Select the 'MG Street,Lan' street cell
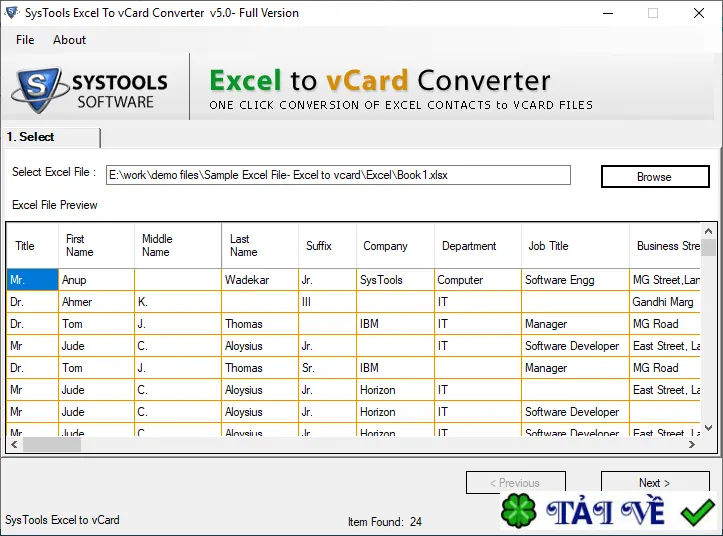 665,280
